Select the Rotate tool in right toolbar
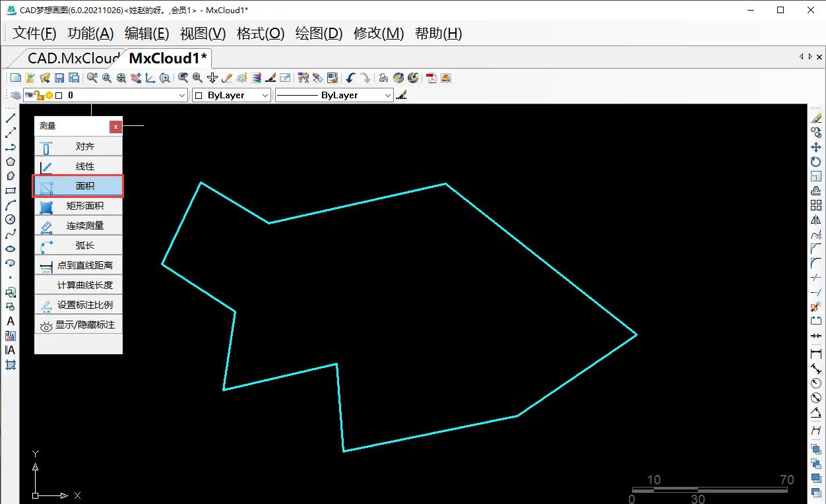Image resolution: width=826 pixels, height=504 pixels. (816, 162)
